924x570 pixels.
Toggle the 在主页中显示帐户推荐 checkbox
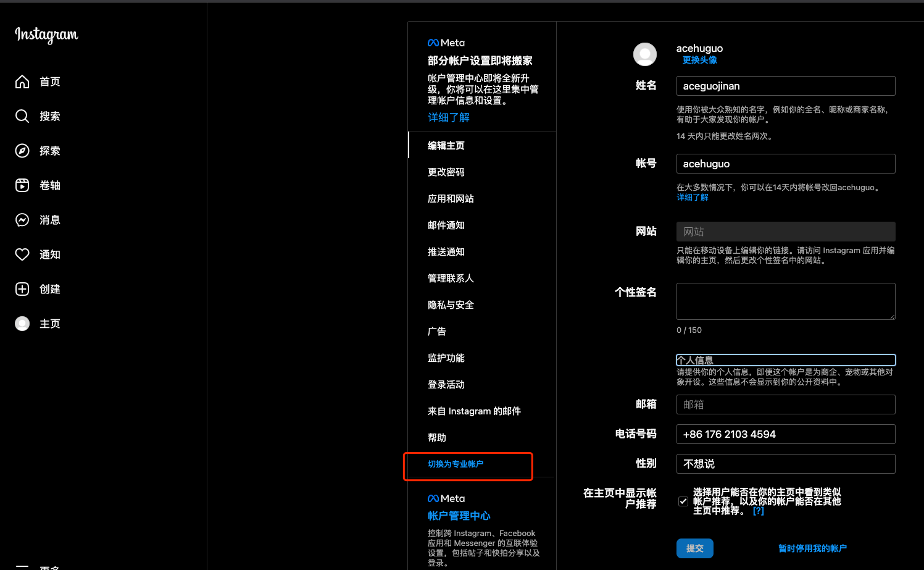coord(683,501)
